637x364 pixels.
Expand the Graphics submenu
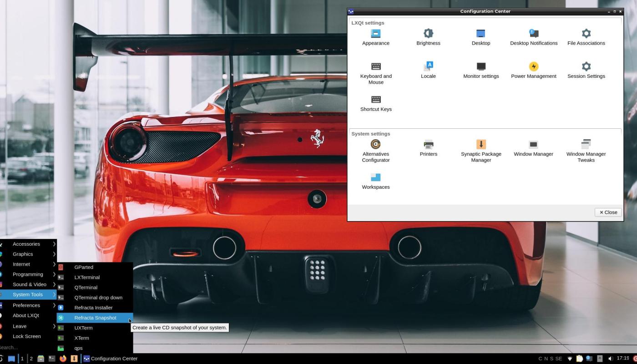pos(28,254)
